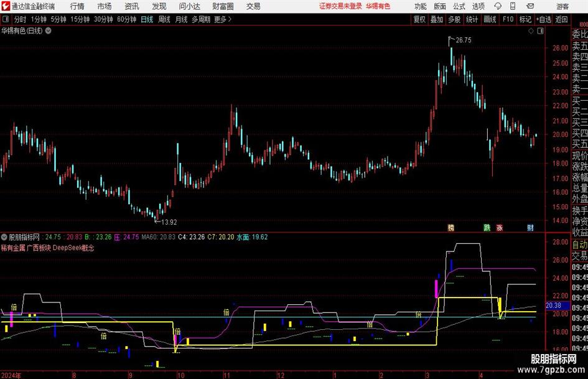Open the 功能 menu

click(421, 6)
